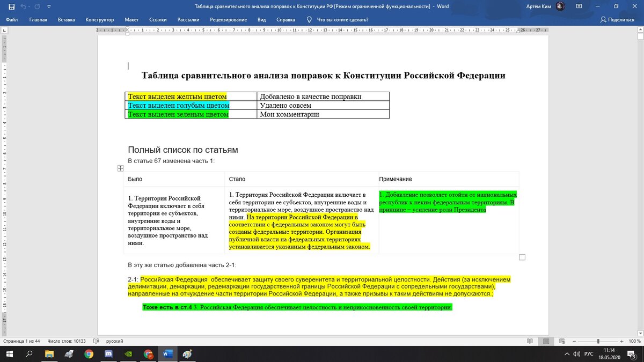644x362 pixels.
Task: Open the volume speaker tray icon
Action: click(x=577, y=354)
